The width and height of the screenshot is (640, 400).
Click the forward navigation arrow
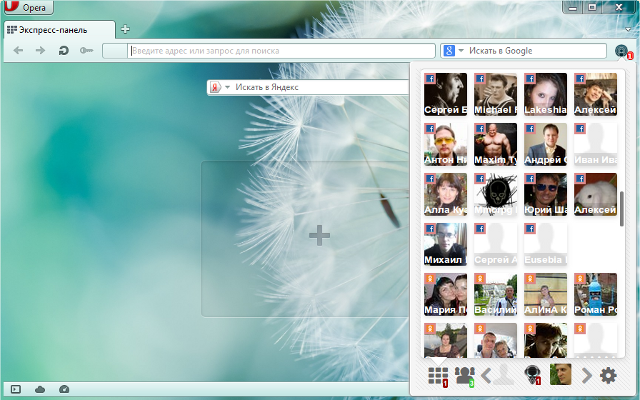pos(40,50)
